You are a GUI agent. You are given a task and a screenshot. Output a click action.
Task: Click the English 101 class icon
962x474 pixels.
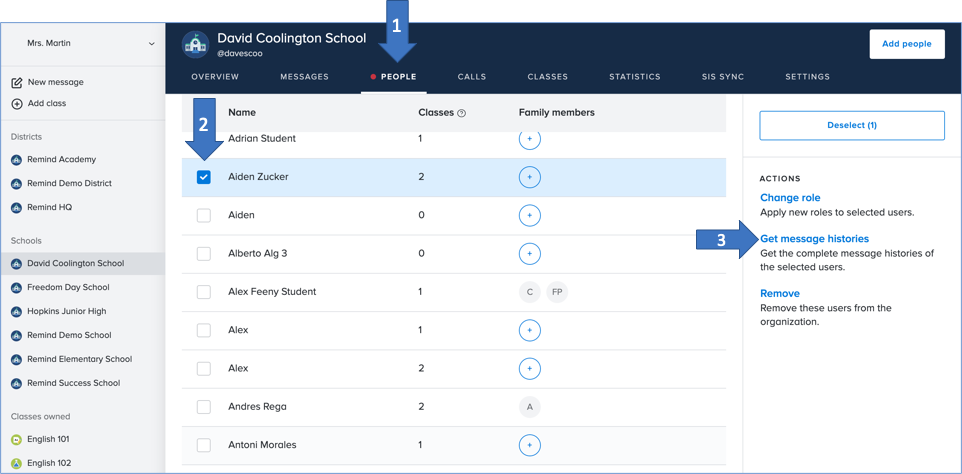pos(17,439)
